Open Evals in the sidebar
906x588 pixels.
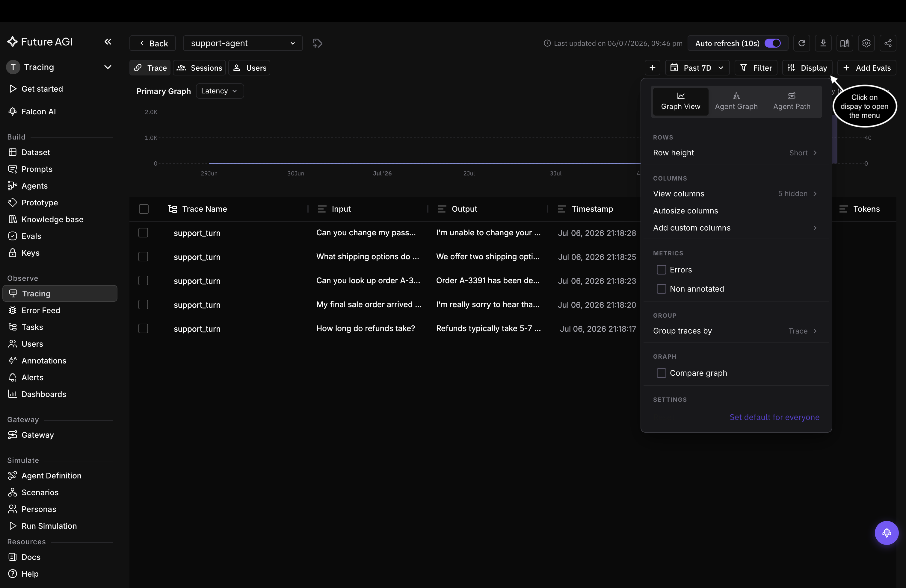(31, 236)
